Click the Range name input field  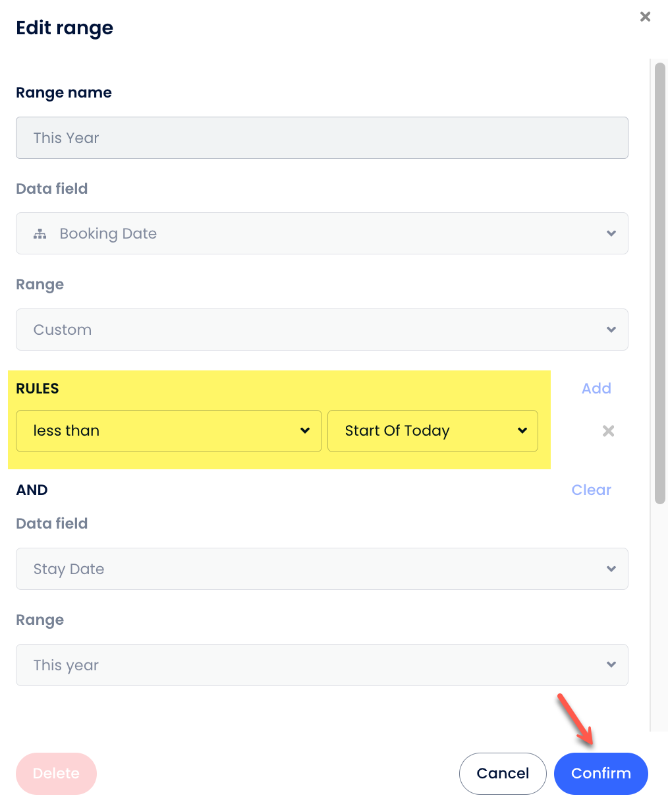coord(321,138)
